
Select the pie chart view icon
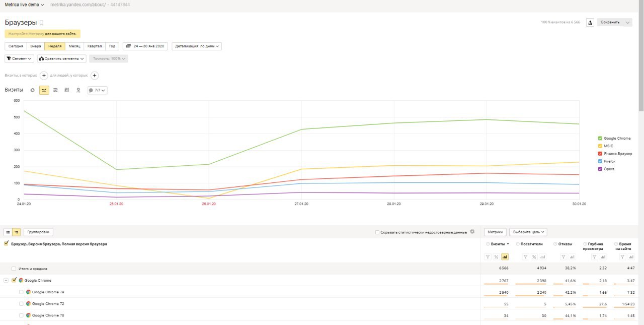click(33, 90)
